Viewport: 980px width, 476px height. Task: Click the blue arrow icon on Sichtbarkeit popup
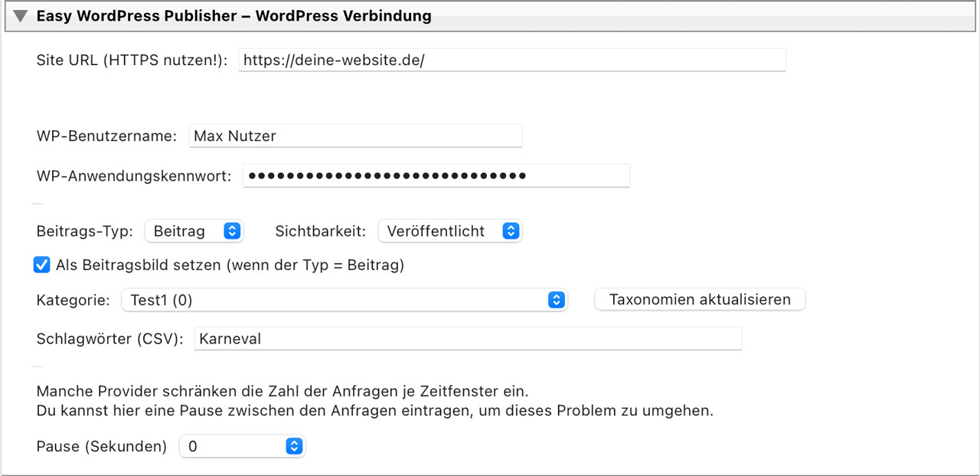pyautogui.click(x=511, y=231)
